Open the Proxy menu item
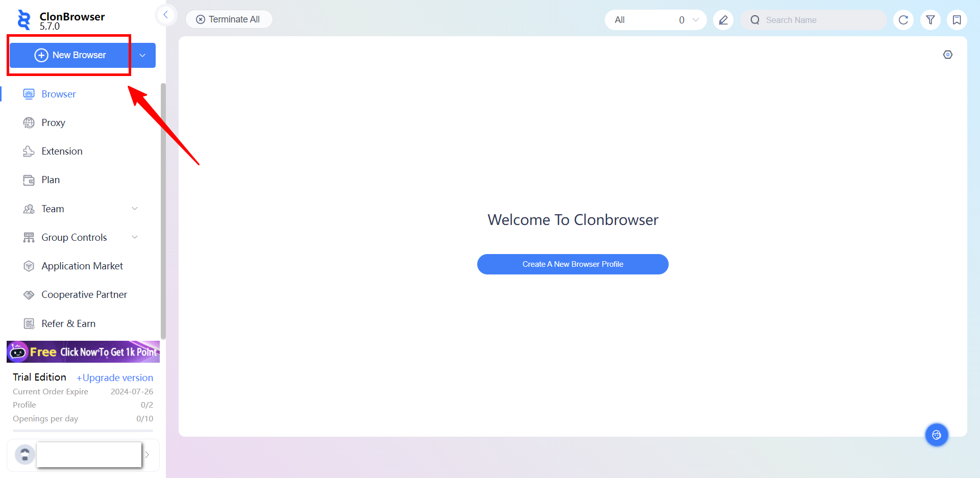980x478 pixels. pyautogui.click(x=53, y=122)
